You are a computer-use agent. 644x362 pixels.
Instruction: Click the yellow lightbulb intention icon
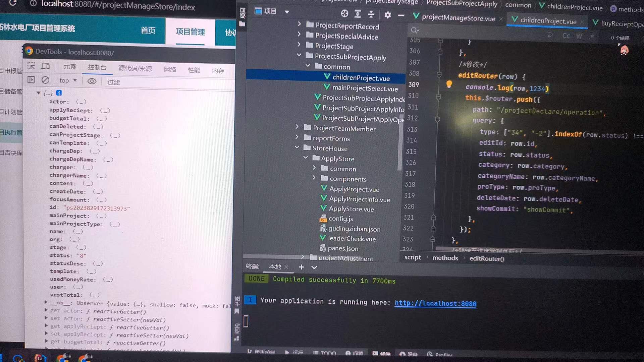(449, 84)
